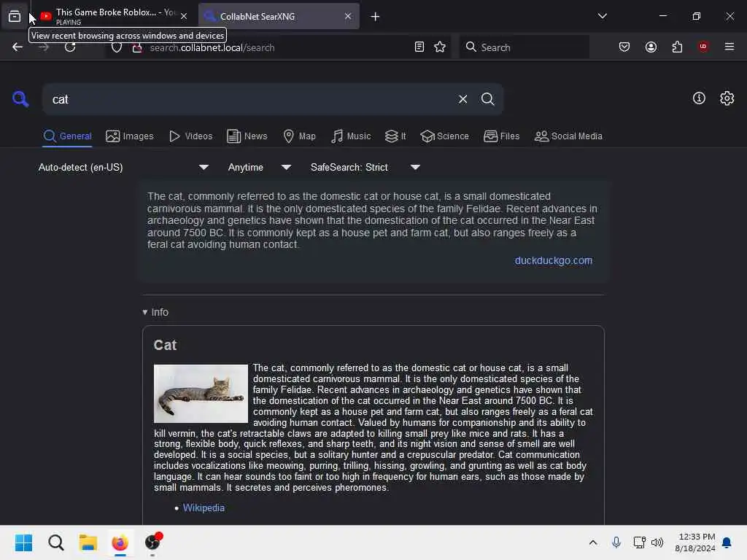The height and width of the screenshot is (560, 747).
Task: Switch to It category
Action: 395,136
